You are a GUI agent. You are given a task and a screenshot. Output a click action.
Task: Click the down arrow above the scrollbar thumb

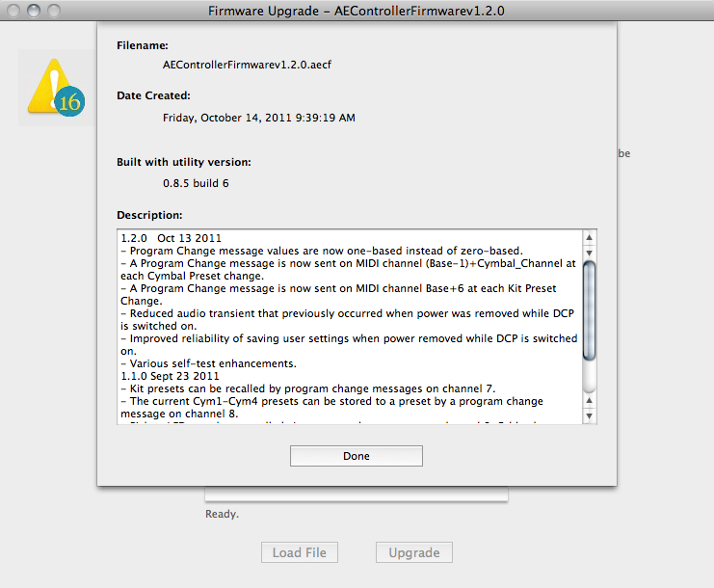(590, 252)
